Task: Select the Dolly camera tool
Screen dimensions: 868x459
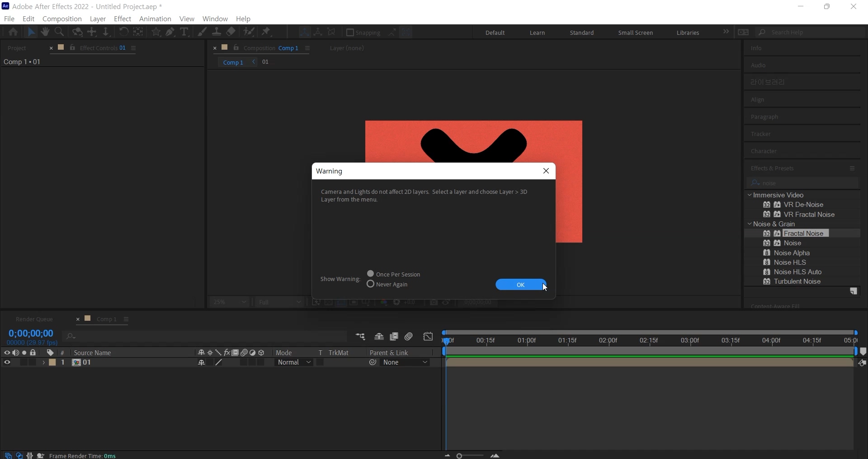Action: (106, 32)
